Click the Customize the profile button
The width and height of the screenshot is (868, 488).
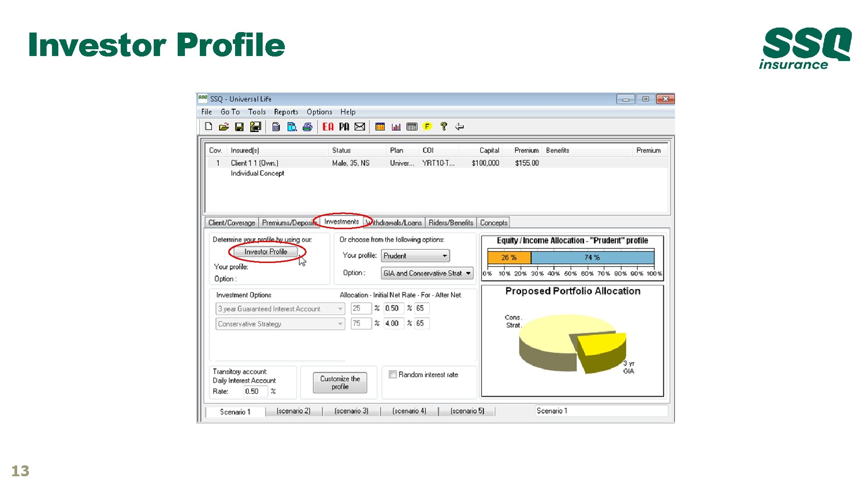pyautogui.click(x=340, y=383)
